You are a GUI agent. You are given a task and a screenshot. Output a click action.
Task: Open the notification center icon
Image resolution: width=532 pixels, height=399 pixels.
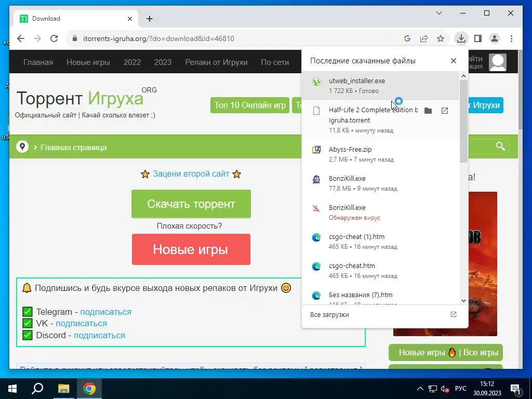[515, 389]
